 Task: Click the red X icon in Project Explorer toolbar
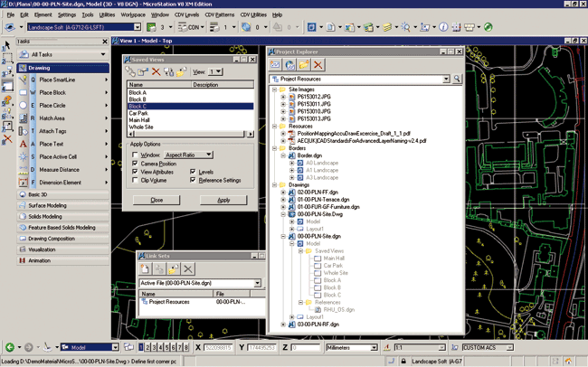(318, 65)
